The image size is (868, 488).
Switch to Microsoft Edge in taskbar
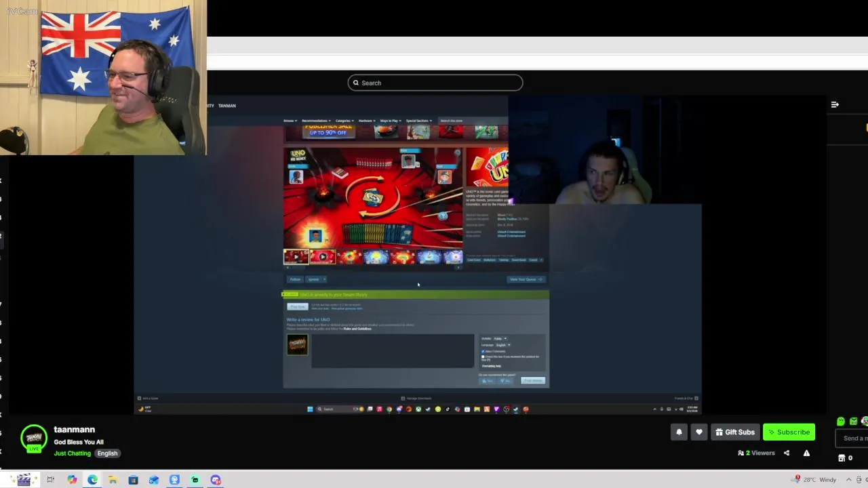pyautogui.click(x=92, y=480)
